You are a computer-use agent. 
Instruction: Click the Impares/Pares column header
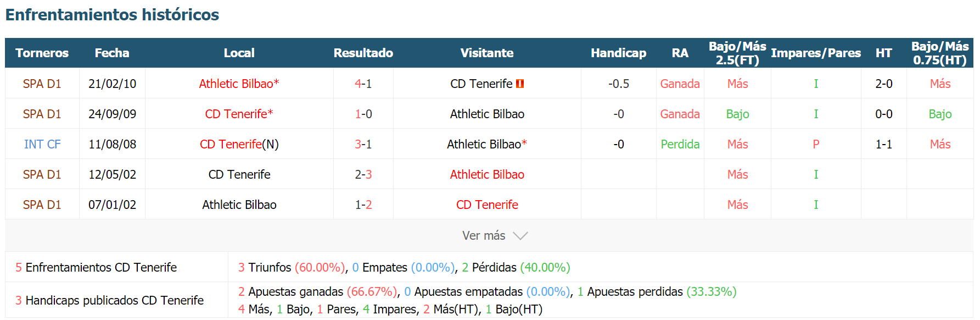[816, 53]
